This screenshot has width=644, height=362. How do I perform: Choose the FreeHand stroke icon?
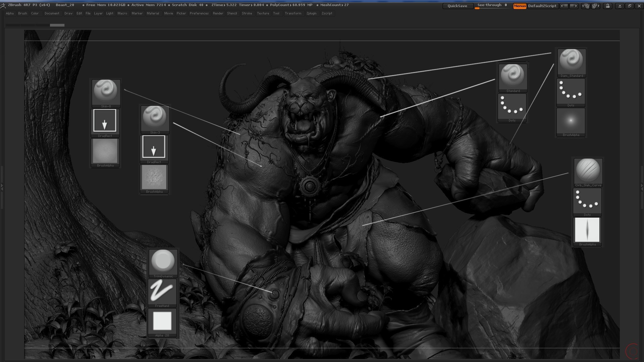click(162, 293)
